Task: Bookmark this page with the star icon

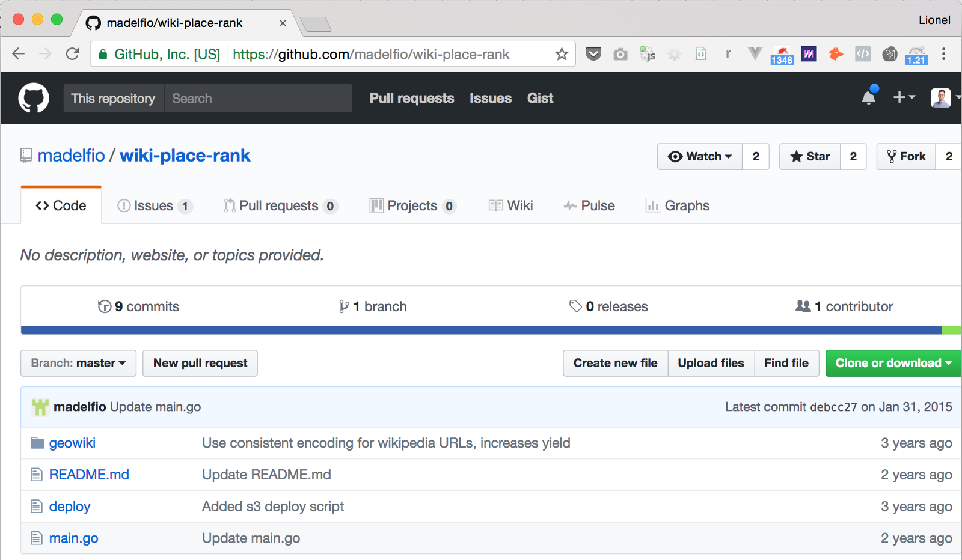Action: point(562,54)
